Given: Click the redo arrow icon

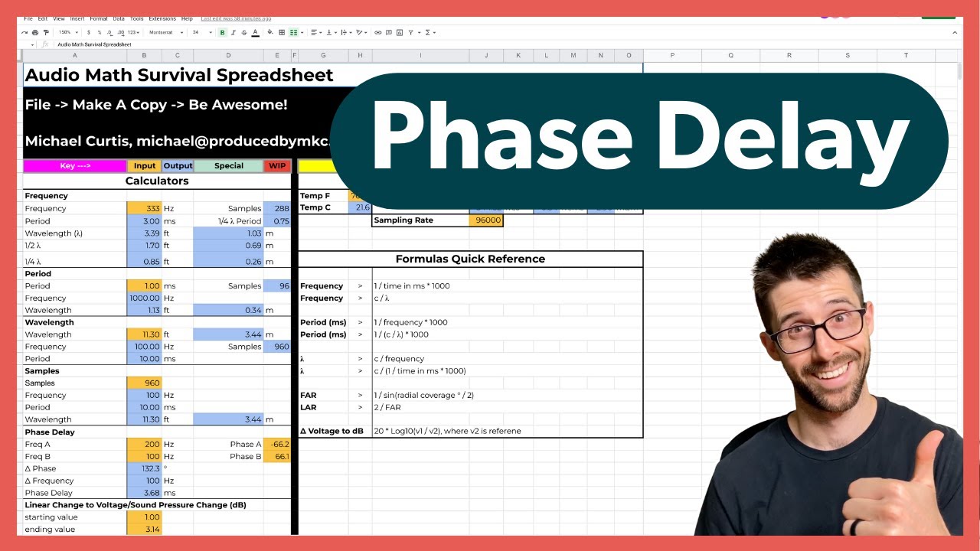Looking at the screenshot, I should coord(24,32).
